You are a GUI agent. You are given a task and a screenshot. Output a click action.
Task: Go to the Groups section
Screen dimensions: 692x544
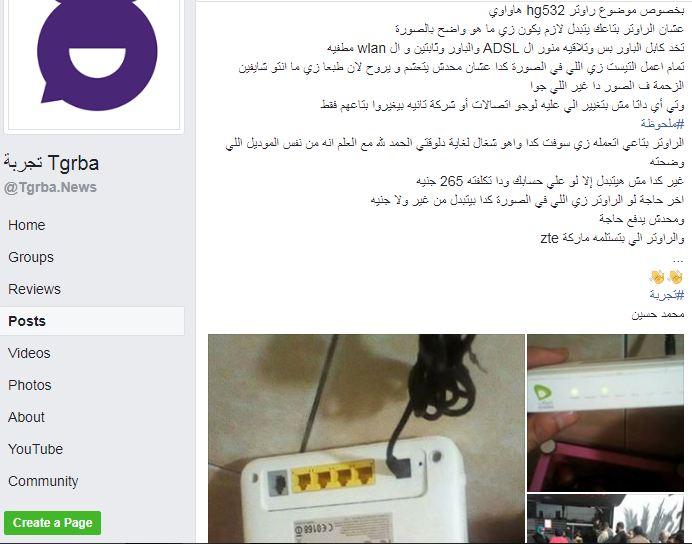pyautogui.click(x=31, y=257)
